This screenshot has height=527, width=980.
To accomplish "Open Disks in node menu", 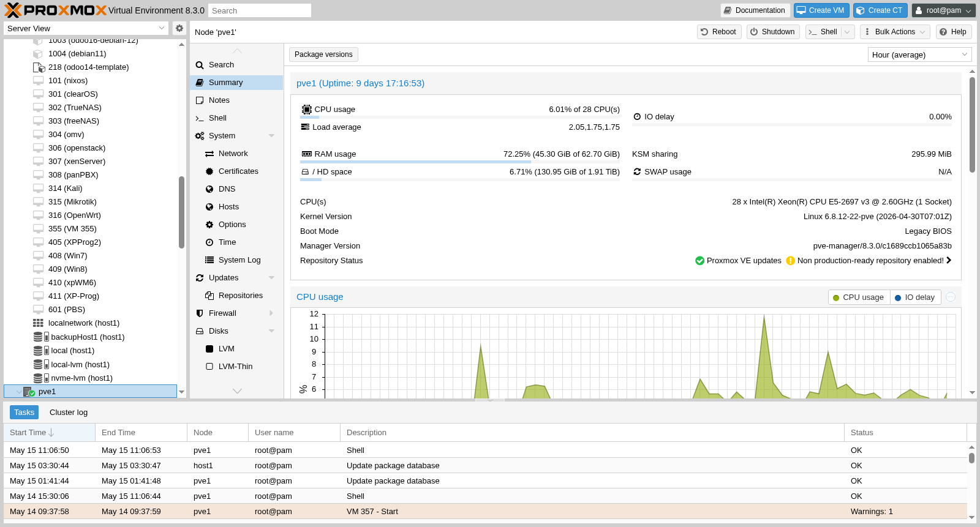I will tap(236, 331).
